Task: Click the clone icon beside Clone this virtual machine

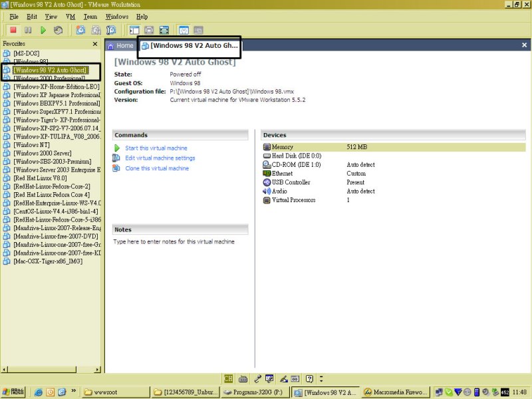Action: (116, 168)
